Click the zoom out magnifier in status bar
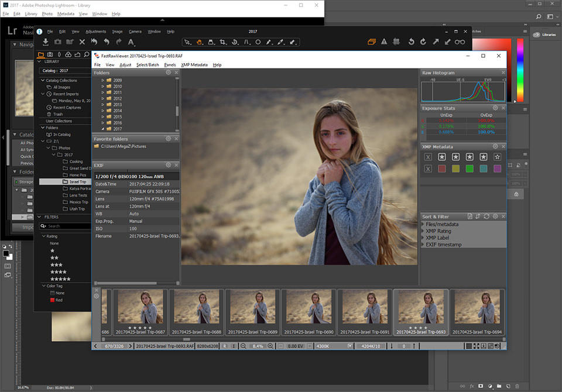The width and height of the screenshot is (562, 392). tap(244, 346)
